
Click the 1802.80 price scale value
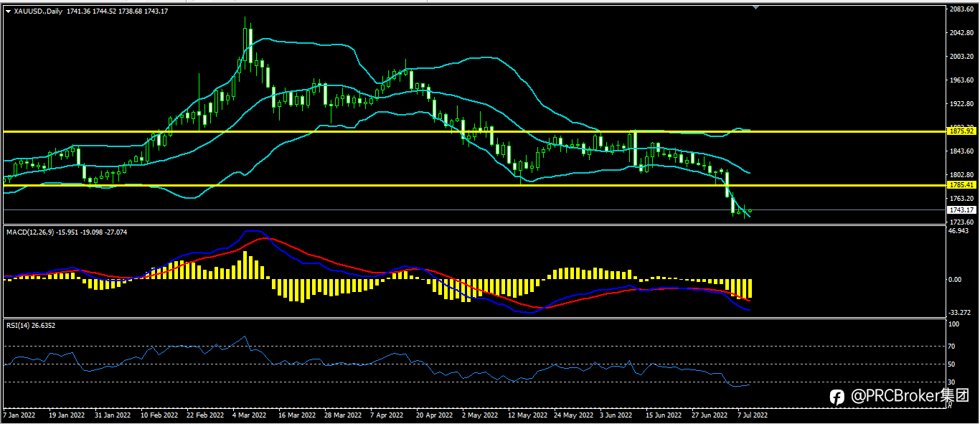coord(960,175)
